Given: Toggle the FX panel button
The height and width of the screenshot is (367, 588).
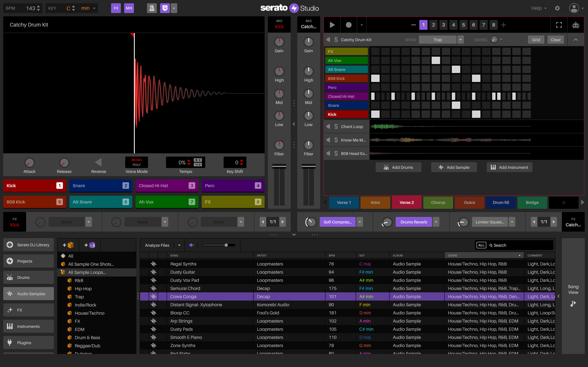Looking at the screenshot, I should [116, 8].
